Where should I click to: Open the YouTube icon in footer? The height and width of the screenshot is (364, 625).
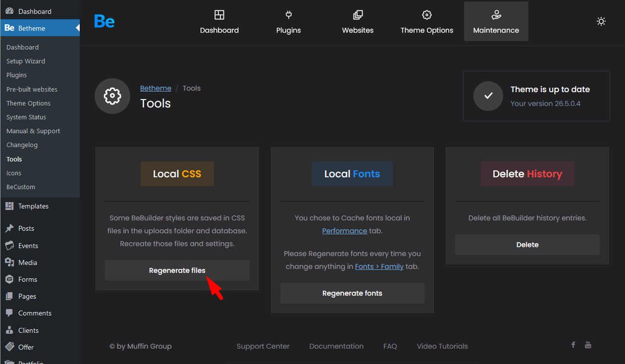588,345
